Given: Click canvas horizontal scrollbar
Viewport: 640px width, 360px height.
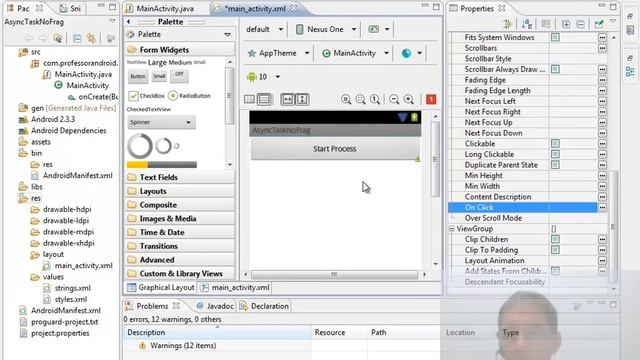Looking at the screenshot, I should [x=334, y=275].
